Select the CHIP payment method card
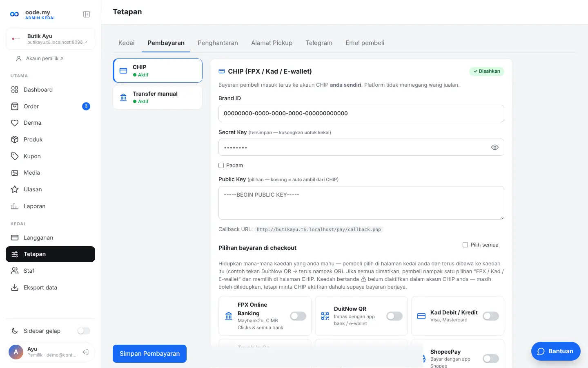The width and height of the screenshot is (588, 368). click(158, 70)
